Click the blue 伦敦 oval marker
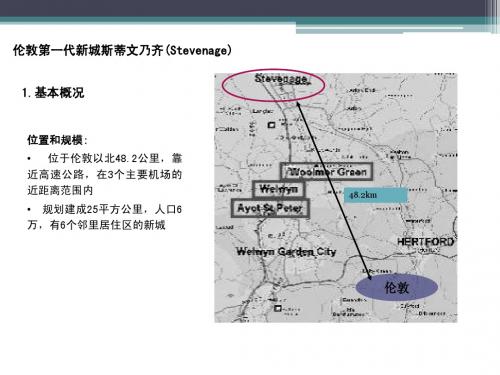The width and height of the screenshot is (500, 375). 397,287
